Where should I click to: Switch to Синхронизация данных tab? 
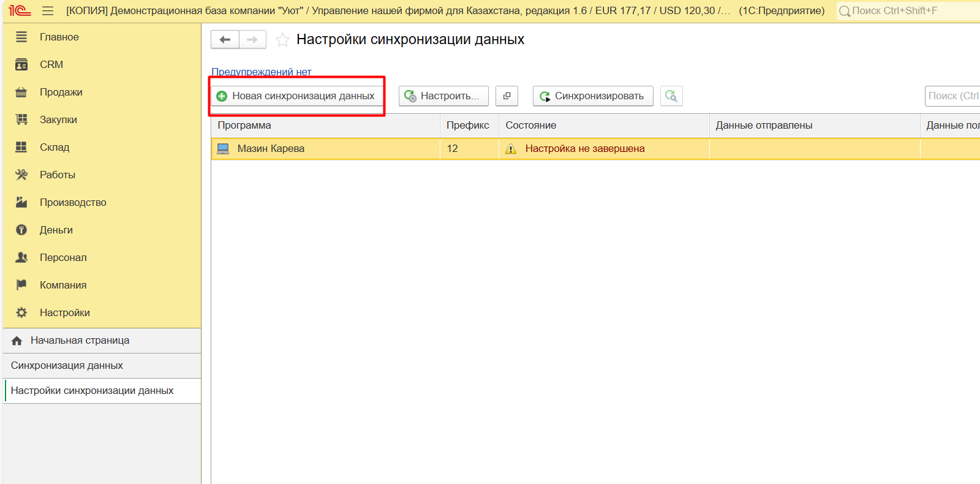67,366
